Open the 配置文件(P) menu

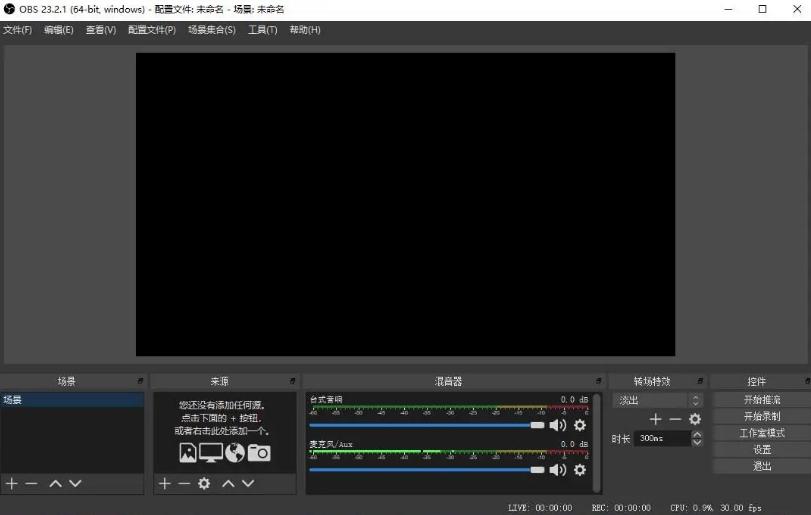point(152,30)
